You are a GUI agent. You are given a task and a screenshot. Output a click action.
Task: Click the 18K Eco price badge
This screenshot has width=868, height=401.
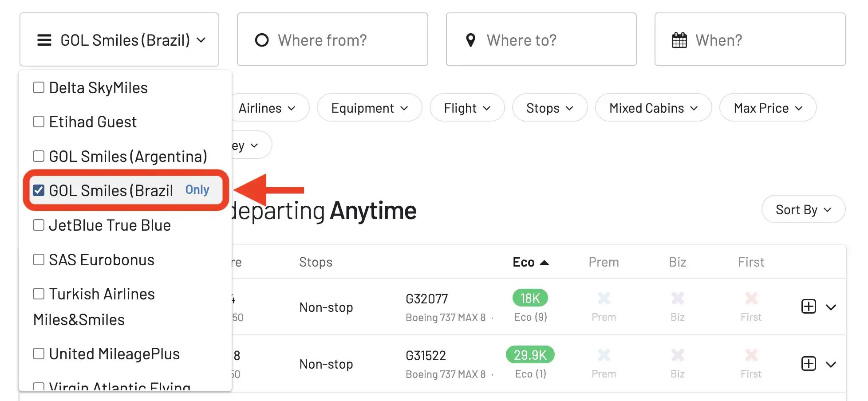click(530, 298)
